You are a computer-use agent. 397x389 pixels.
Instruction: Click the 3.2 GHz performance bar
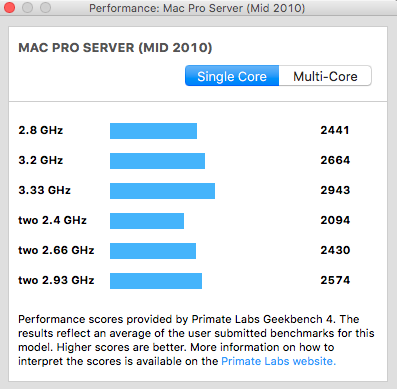tap(157, 161)
